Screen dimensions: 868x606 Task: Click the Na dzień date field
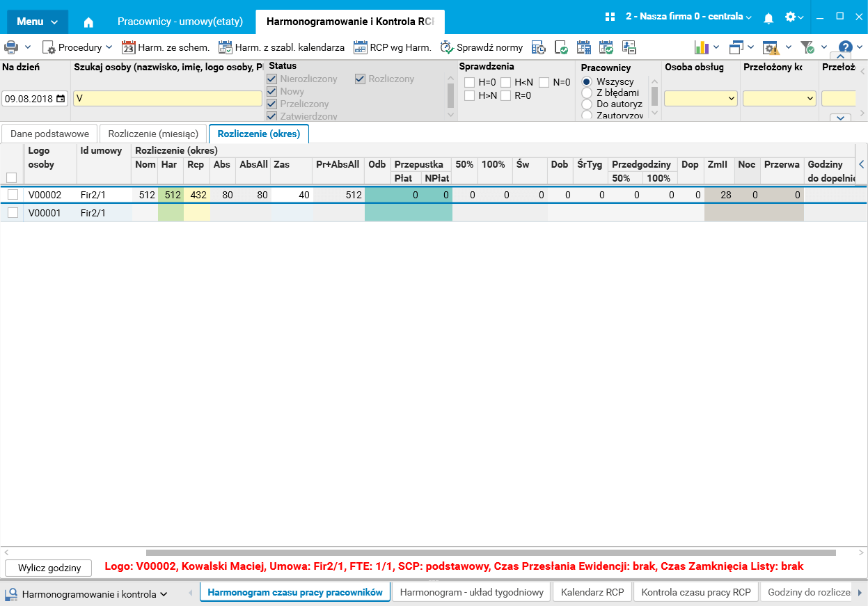pos(35,99)
